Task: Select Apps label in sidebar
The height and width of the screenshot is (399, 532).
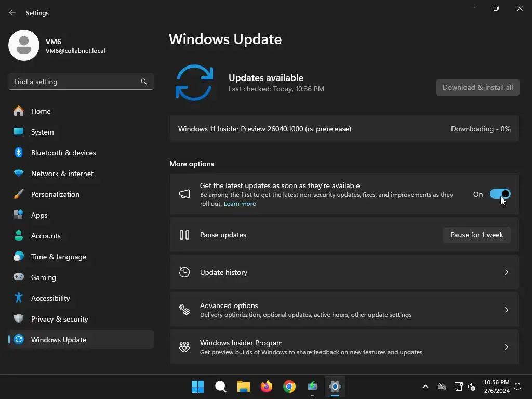Action: (39, 215)
